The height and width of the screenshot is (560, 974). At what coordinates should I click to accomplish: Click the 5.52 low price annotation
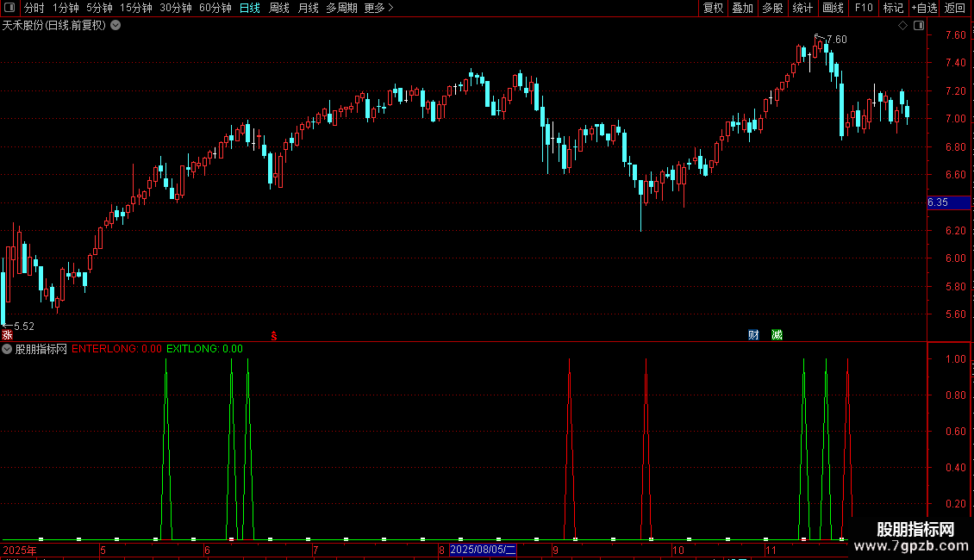pos(23,326)
